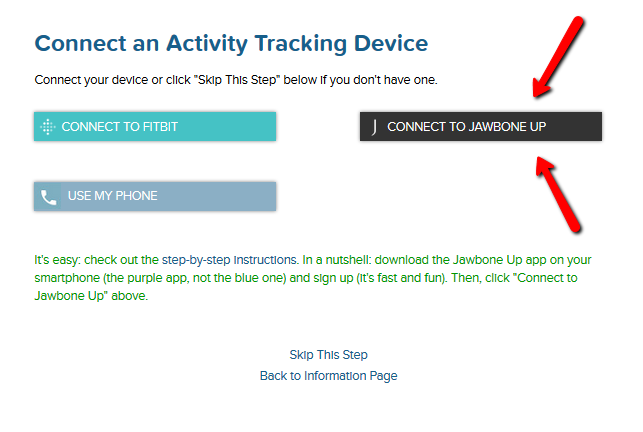Image resolution: width=643 pixels, height=432 pixels.
Task: Click the Jawbone J logo icon
Action: point(374,127)
